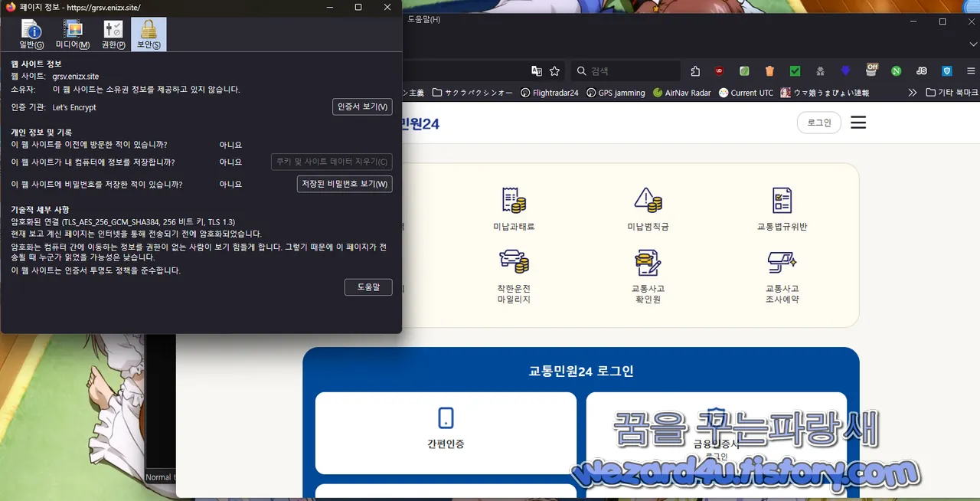Select the Security (보안) padlock tab
Viewport: 980px width, 501px height.
tap(149, 34)
